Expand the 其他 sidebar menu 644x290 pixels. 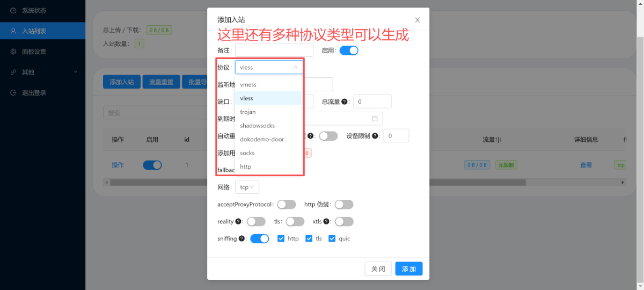[42, 72]
